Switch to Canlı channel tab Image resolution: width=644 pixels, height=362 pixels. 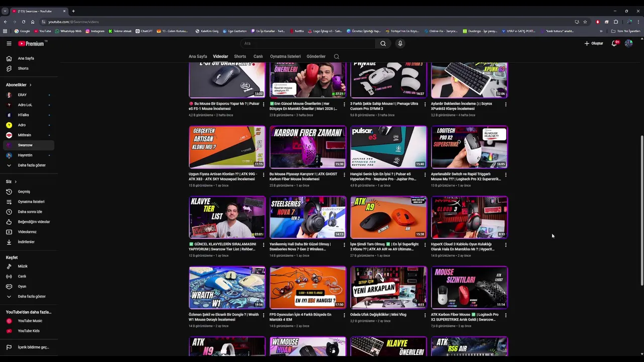click(x=258, y=56)
